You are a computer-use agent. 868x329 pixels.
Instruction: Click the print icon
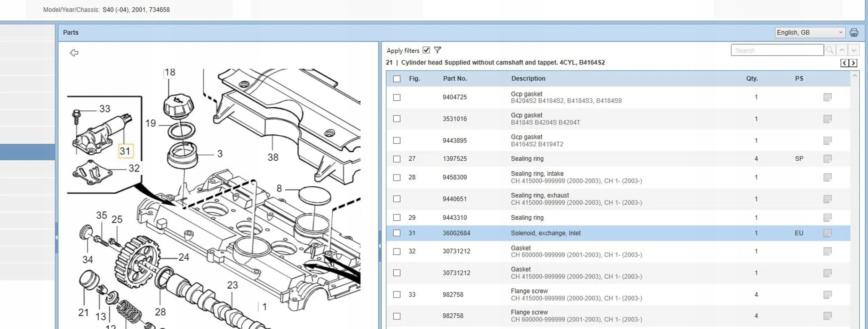click(x=854, y=33)
